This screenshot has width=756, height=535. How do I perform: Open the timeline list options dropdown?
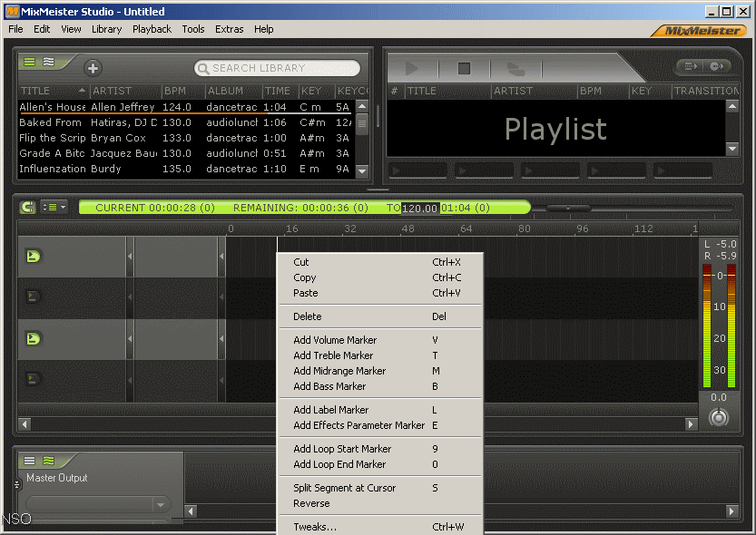pyautogui.click(x=54, y=208)
